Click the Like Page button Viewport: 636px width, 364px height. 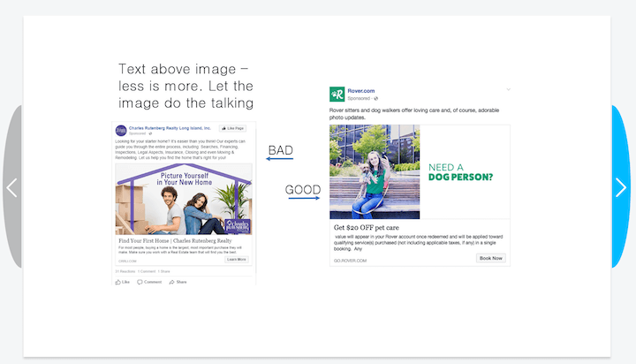(x=234, y=129)
